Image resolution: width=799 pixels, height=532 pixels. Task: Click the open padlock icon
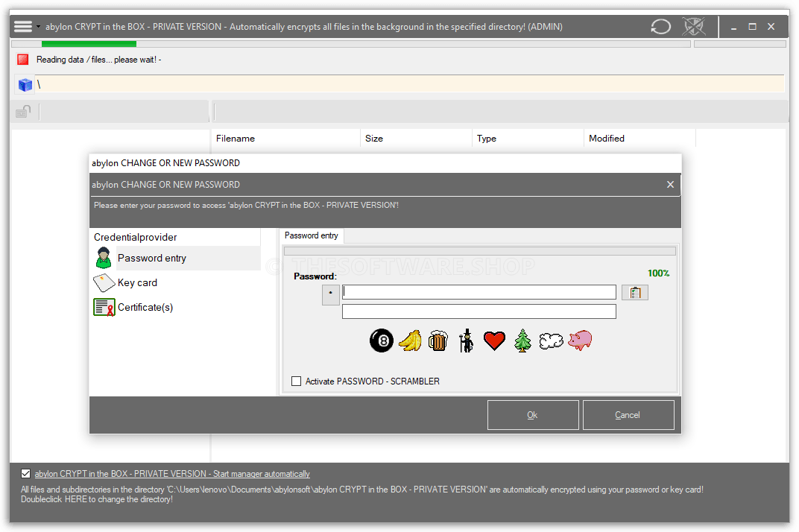pyautogui.click(x=23, y=111)
